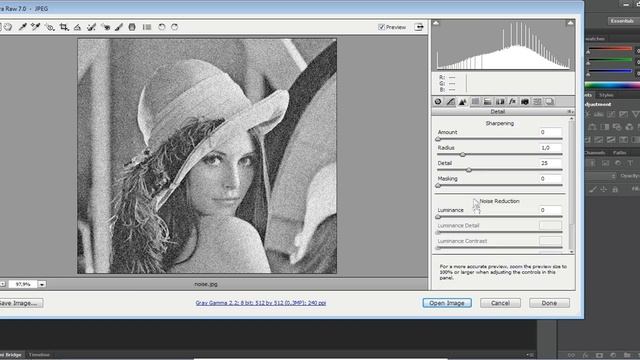The height and width of the screenshot is (360, 640).
Task: Toggle shadow clipping warning on histogram
Action: [x=436, y=23]
